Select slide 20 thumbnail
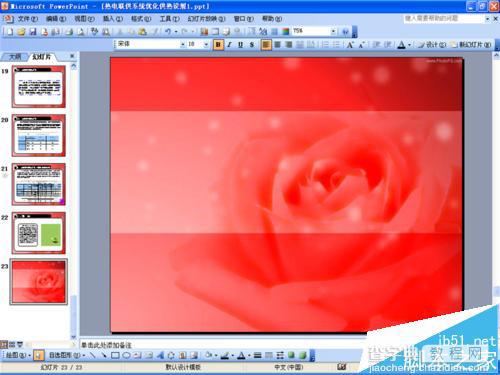 click(x=39, y=135)
